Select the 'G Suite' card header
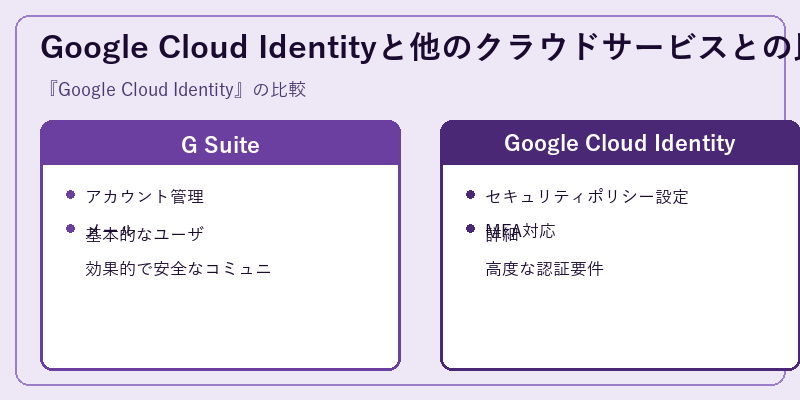800x400 pixels. click(220, 144)
